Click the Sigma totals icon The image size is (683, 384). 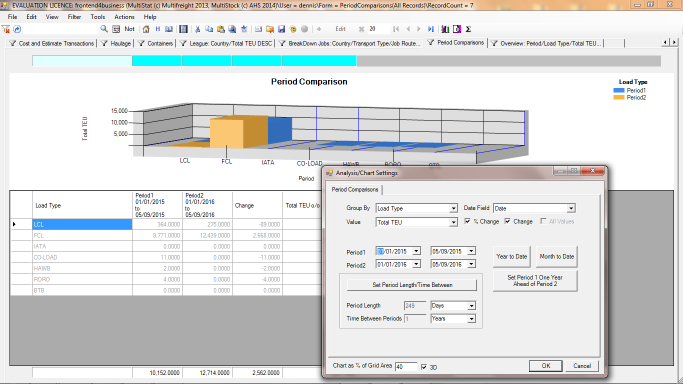(x=468, y=29)
